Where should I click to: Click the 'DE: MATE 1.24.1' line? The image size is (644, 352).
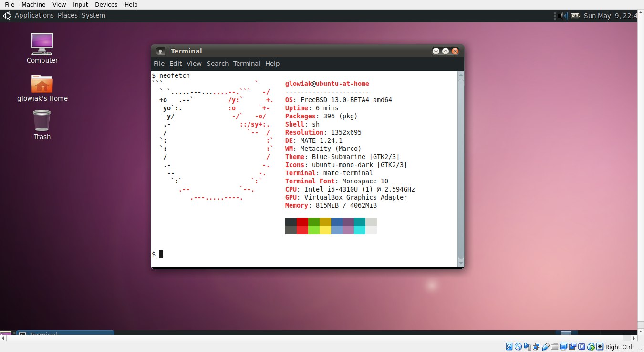pyautogui.click(x=314, y=140)
